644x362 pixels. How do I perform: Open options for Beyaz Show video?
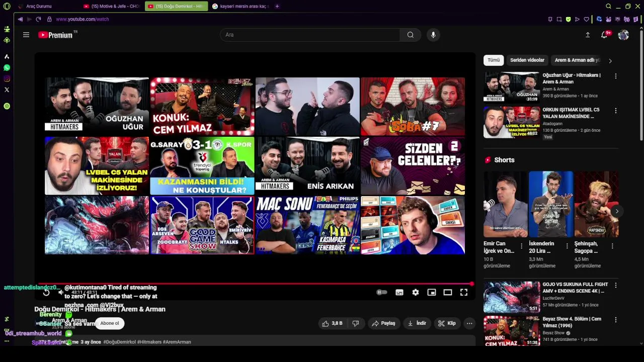point(615,320)
